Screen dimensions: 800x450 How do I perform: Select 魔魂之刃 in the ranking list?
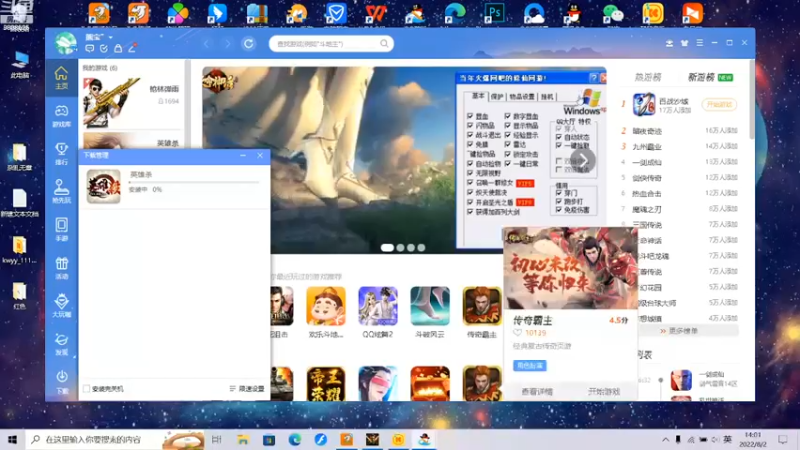(x=646, y=209)
